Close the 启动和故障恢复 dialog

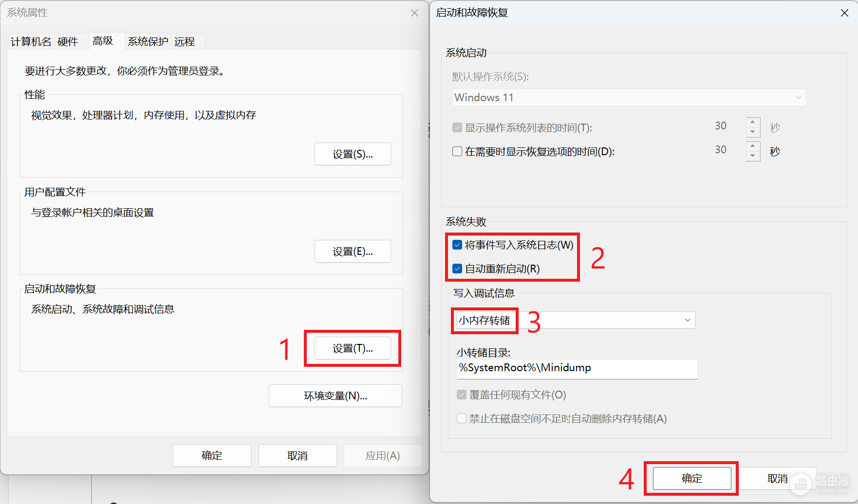click(x=844, y=13)
